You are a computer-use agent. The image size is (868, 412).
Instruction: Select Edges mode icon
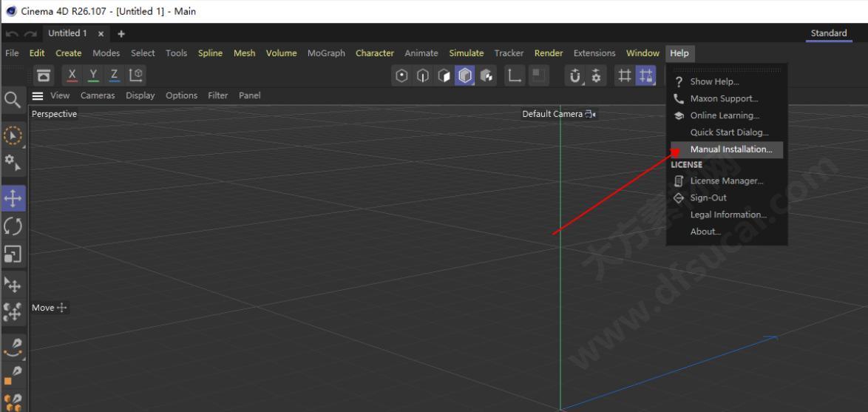pyautogui.click(x=423, y=75)
